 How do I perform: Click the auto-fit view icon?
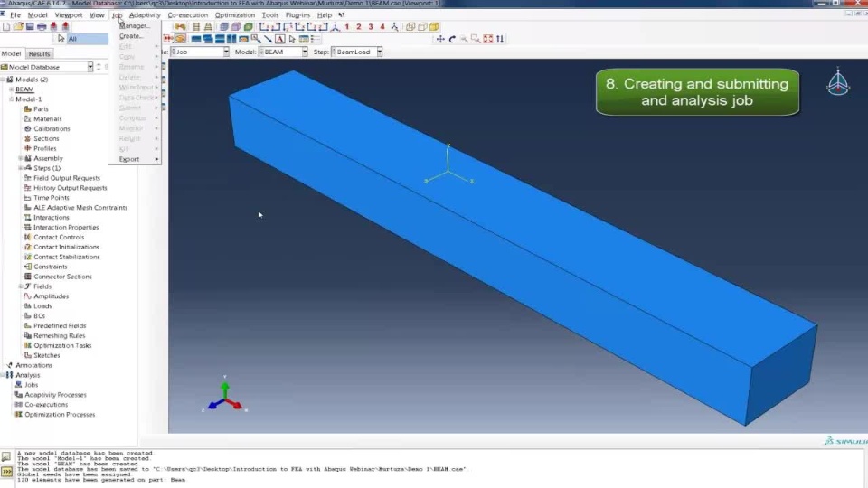(x=487, y=39)
